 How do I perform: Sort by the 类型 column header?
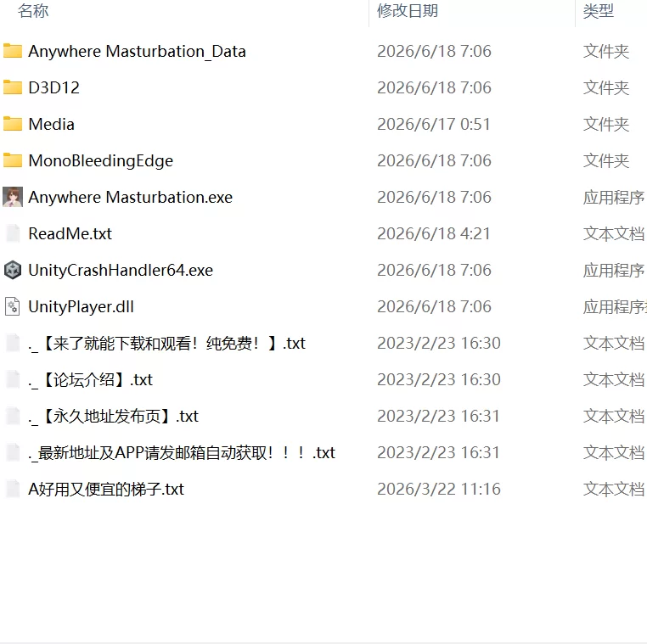(599, 11)
